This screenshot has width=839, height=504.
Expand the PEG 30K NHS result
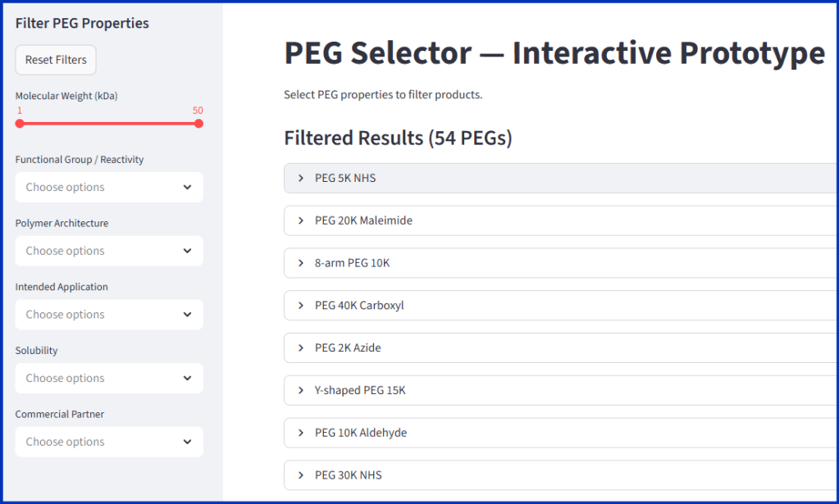coord(348,475)
